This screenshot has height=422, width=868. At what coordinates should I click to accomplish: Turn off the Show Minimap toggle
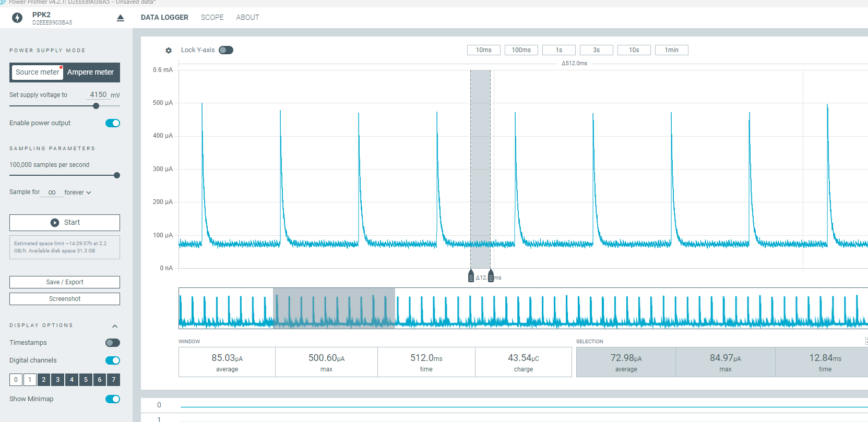click(x=113, y=399)
